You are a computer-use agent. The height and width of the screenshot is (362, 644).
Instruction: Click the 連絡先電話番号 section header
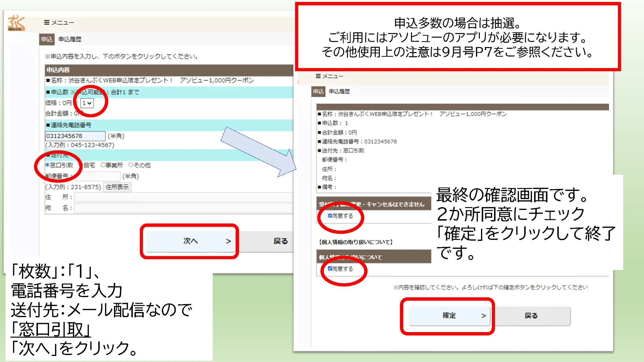169,125
